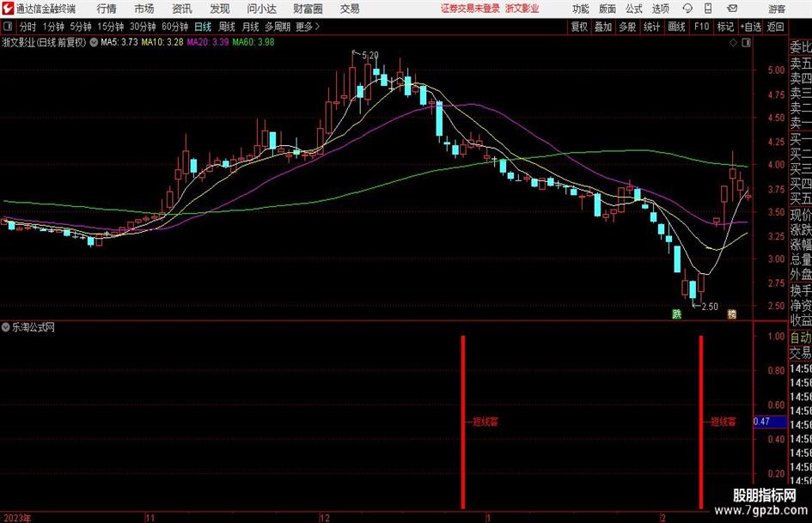
Task: Toggle the right panel icon beside the diamond
Action: (x=746, y=43)
